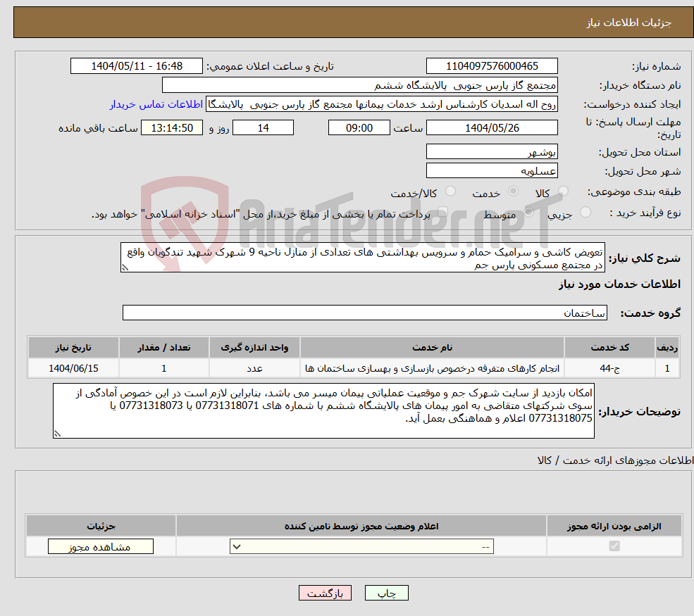Viewport: 694px width, 616px height.
Task: Select the کالا radio button for طبقه بندی موضوعی
Action: pyautogui.click(x=563, y=191)
